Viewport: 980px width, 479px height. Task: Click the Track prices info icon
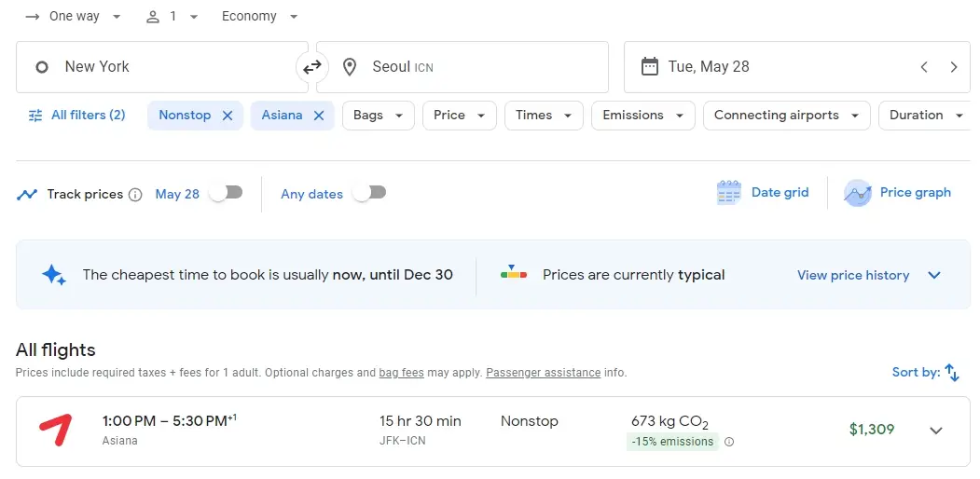[135, 195]
